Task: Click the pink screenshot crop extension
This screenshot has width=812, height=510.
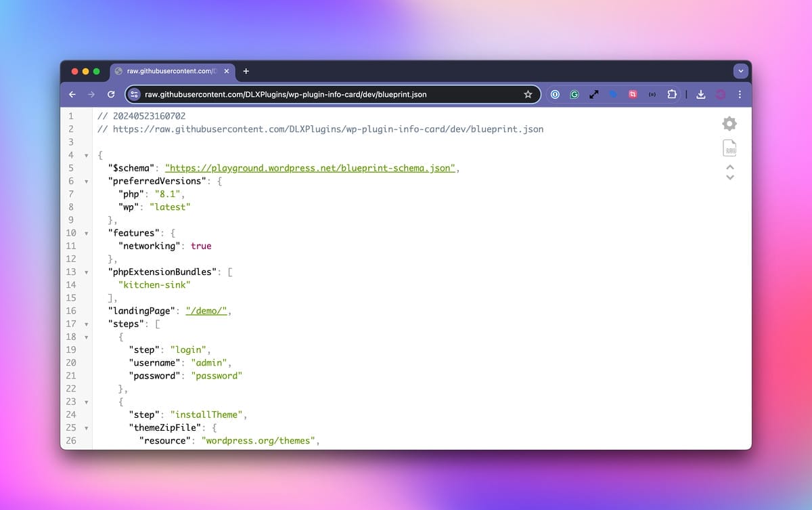Action: [x=633, y=95]
